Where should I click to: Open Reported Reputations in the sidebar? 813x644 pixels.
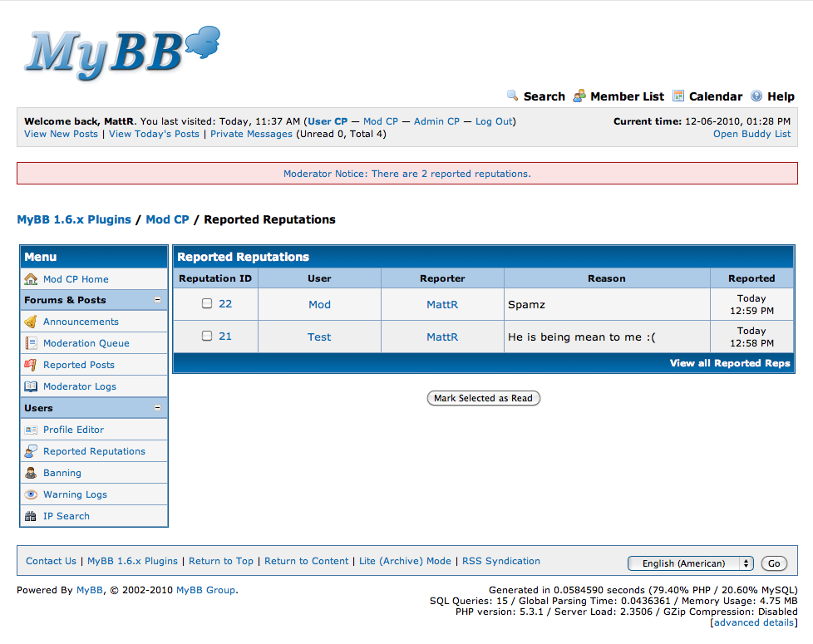pyautogui.click(x=94, y=451)
